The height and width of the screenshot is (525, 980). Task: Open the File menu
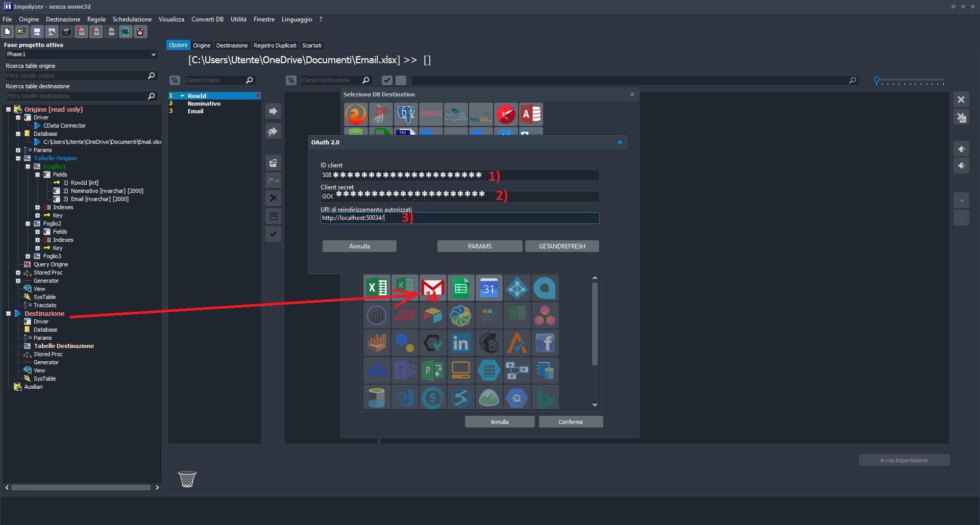point(7,19)
